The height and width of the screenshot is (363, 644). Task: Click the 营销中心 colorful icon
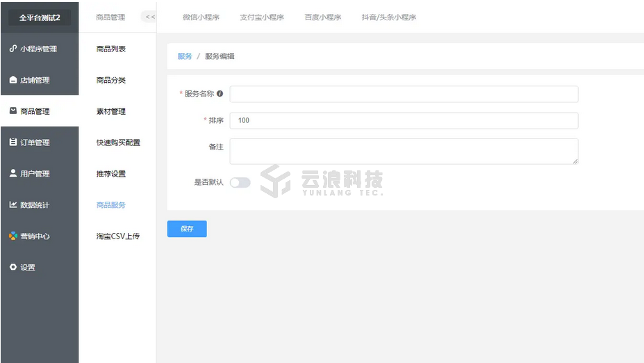(x=13, y=236)
